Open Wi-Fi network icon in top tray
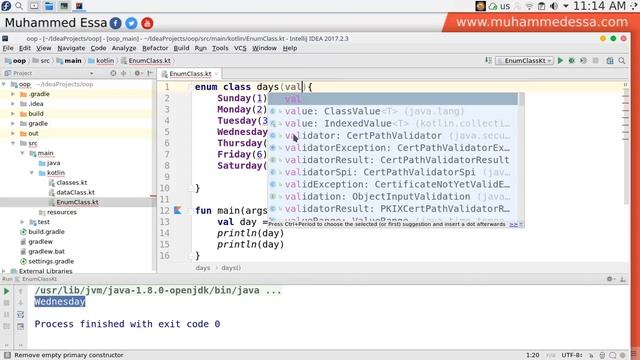Viewport: 640px width, 360px height. (529, 6)
